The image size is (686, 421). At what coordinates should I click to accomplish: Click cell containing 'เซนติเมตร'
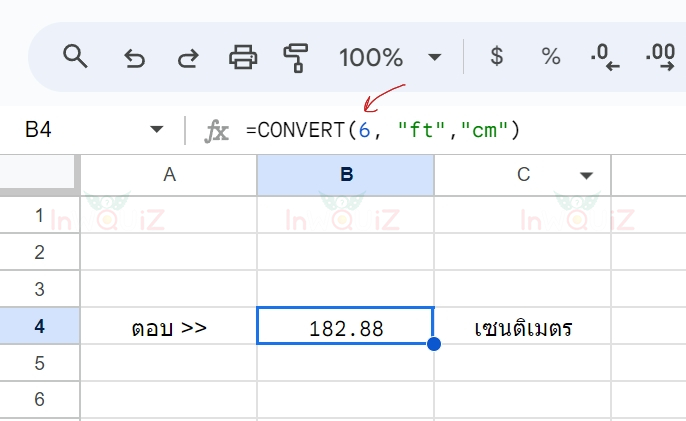(523, 326)
